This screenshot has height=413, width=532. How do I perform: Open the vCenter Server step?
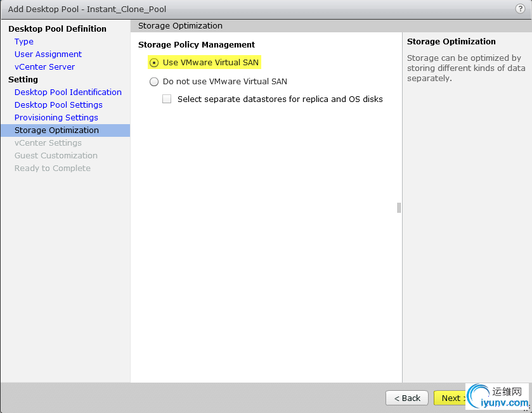click(44, 67)
